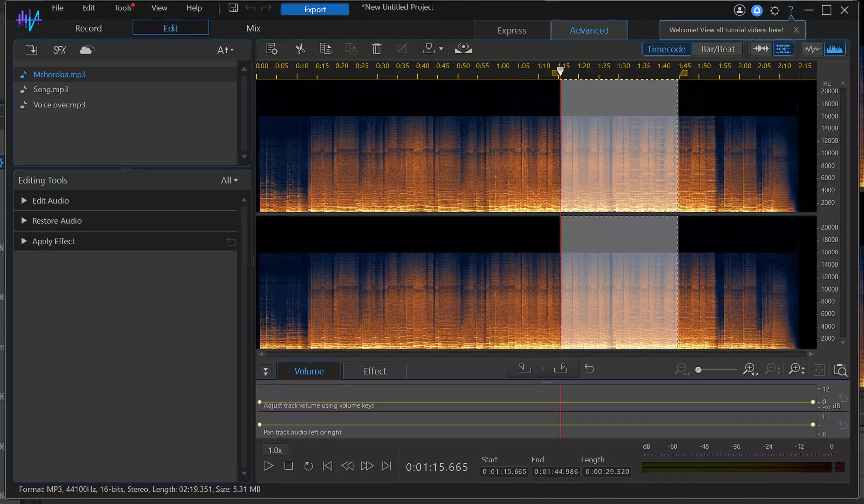The height and width of the screenshot is (504, 864).
Task: Select the Cut scissors tool
Action: (x=300, y=49)
